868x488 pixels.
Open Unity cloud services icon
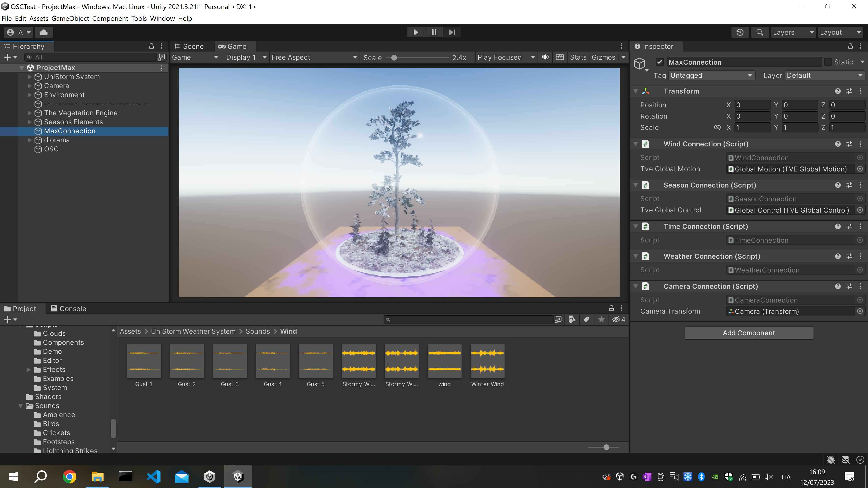pyautogui.click(x=43, y=32)
